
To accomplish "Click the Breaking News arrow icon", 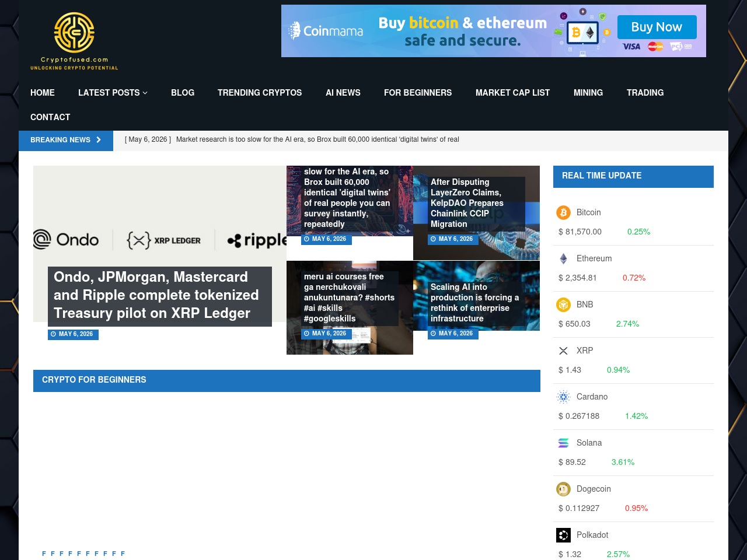I will pos(99,140).
